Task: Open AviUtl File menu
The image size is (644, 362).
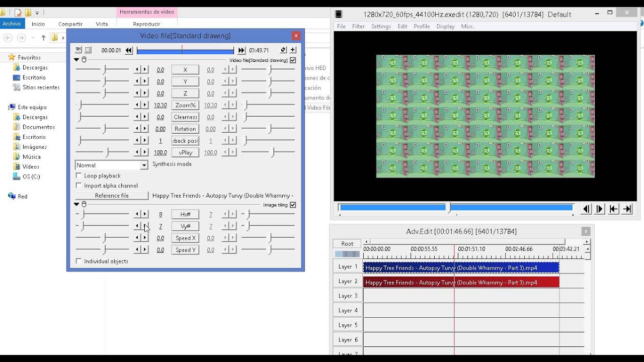Action: (341, 26)
